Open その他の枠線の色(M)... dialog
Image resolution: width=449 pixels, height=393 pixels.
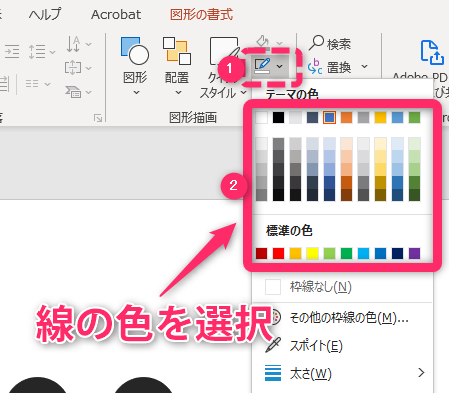pyautogui.click(x=342, y=317)
